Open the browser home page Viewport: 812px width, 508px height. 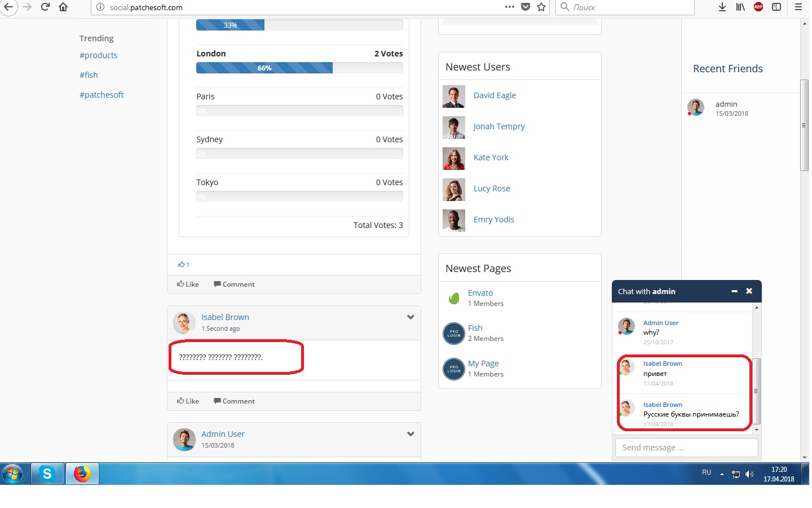pos(63,7)
